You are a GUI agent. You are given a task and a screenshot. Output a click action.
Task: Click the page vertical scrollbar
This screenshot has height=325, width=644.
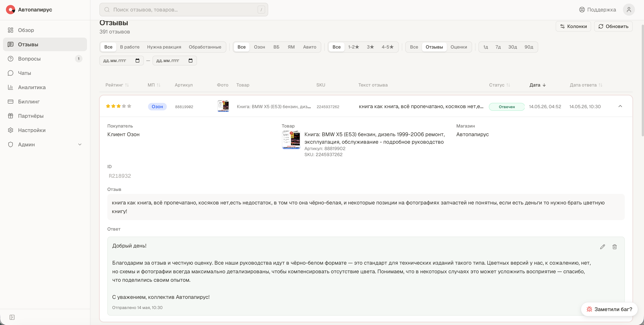click(642, 80)
